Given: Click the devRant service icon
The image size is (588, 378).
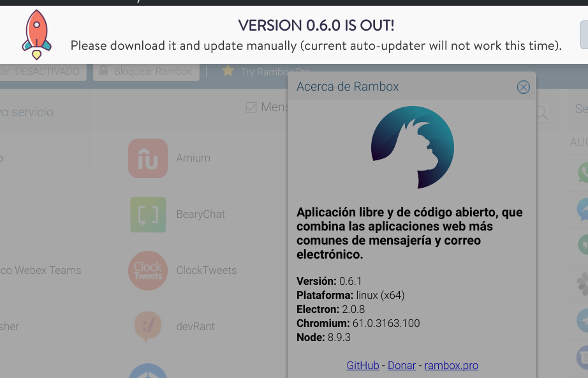Looking at the screenshot, I should [x=148, y=326].
